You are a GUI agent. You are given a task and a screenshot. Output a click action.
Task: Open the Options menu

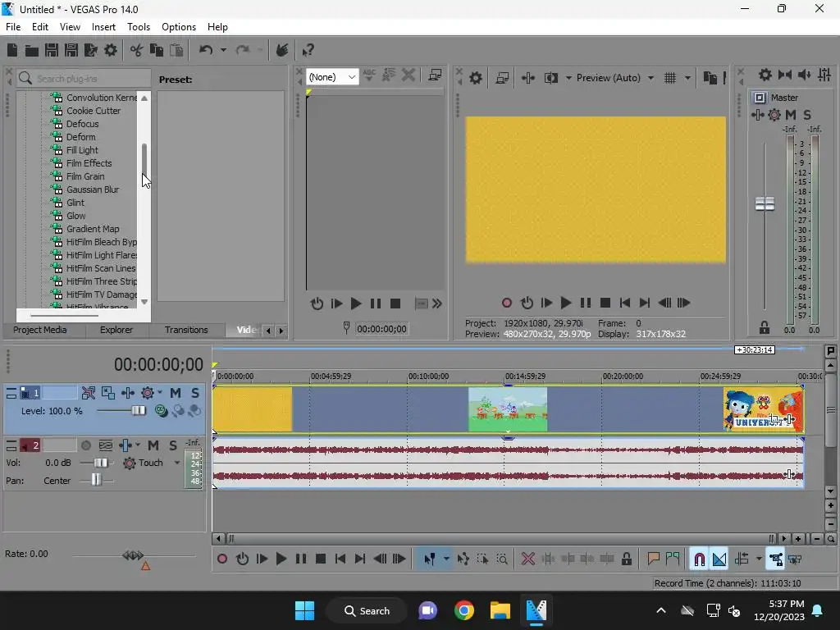click(x=178, y=27)
